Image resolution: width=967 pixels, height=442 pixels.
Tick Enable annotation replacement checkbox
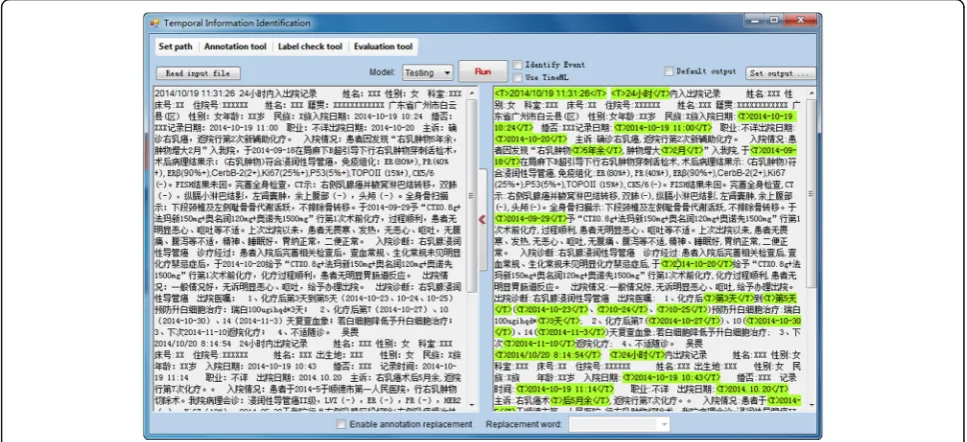[x=341, y=424]
